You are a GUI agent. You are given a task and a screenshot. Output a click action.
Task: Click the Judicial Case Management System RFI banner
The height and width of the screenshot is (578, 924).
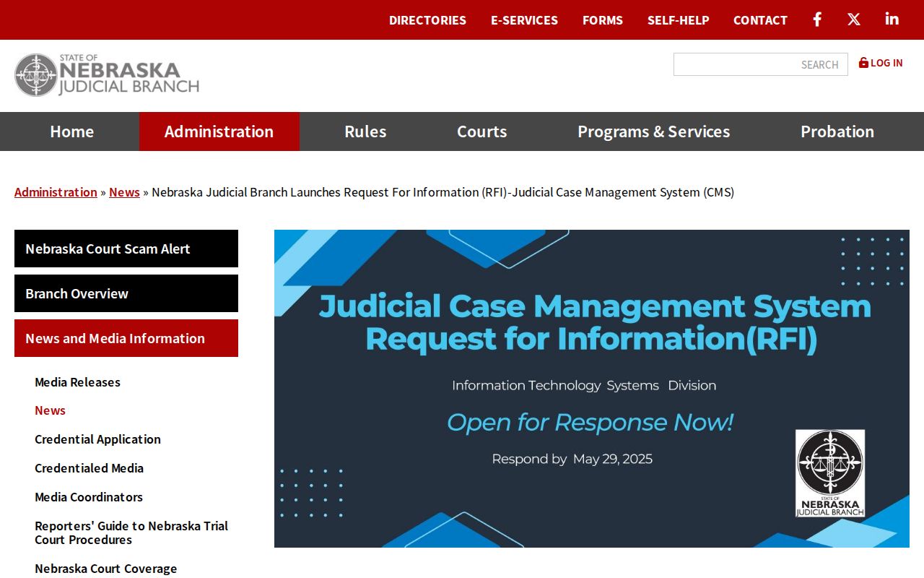click(592, 389)
